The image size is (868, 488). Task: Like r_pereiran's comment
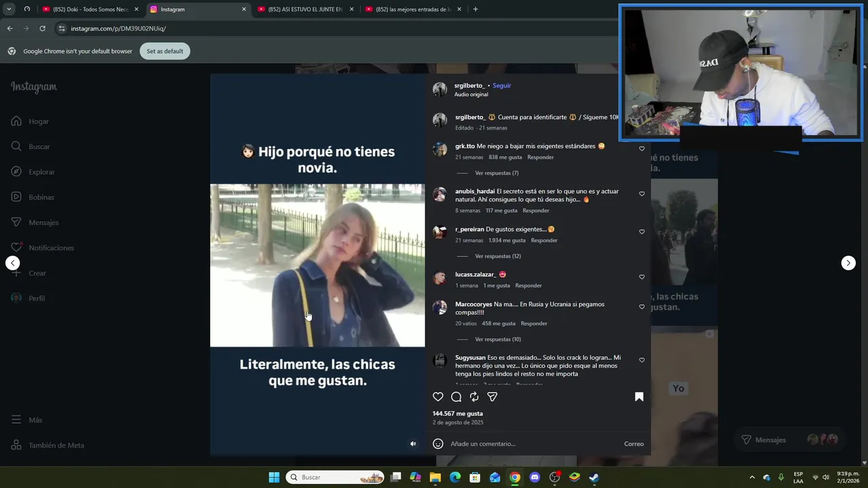(642, 232)
